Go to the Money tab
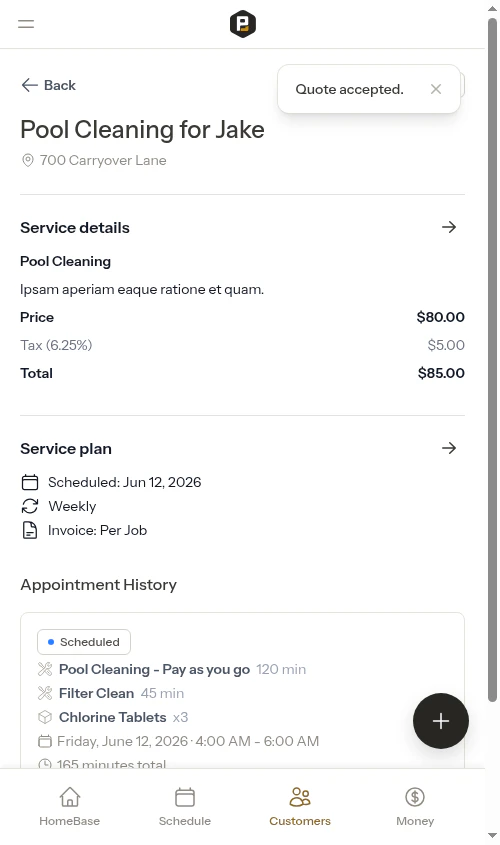This screenshot has width=500, height=845. coord(415,806)
